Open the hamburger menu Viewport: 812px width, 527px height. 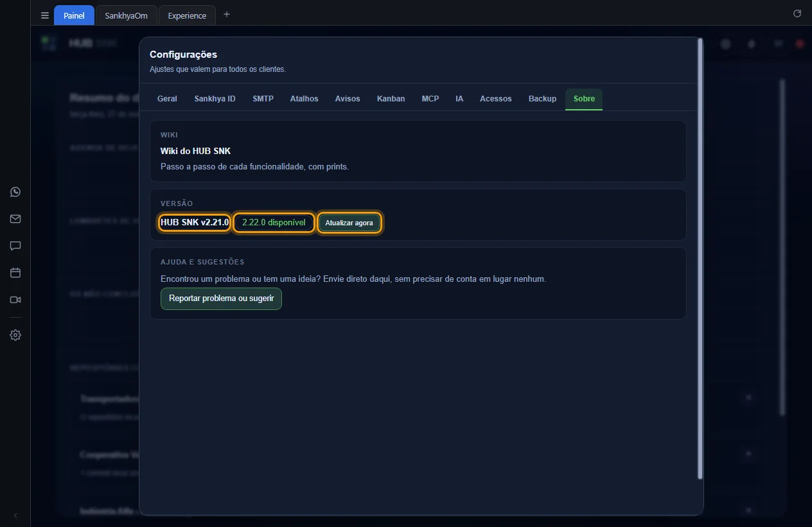[44, 15]
